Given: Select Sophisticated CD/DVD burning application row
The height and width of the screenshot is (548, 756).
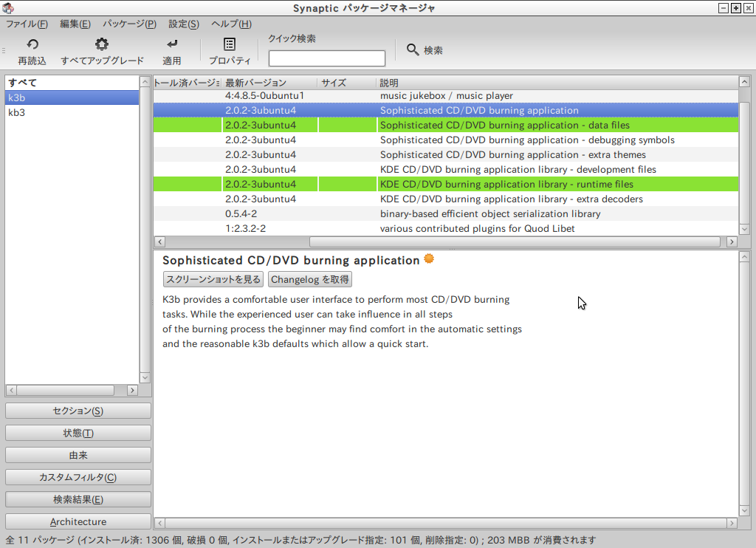Looking at the screenshot, I should click(x=446, y=111).
